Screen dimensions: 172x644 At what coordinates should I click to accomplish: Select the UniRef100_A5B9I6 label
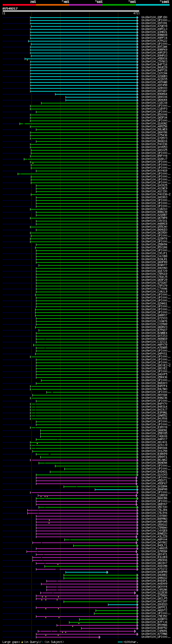[154, 59]
